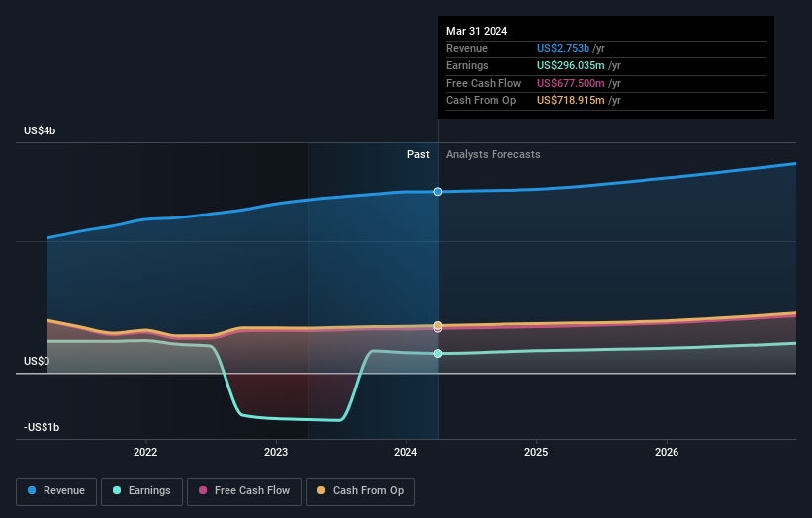Toggle the Cash From Op legend button
The image size is (812, 518).
coord(360,491)
